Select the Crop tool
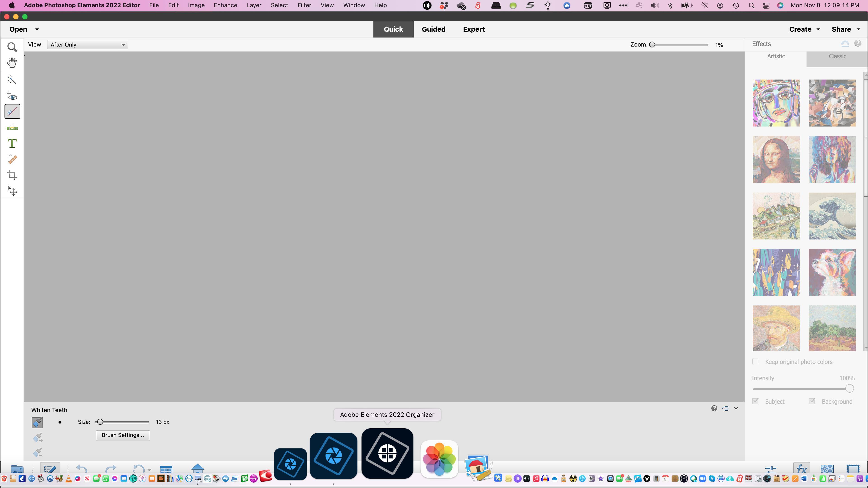The width and height of the screenshot is (868, 488). 12,175
